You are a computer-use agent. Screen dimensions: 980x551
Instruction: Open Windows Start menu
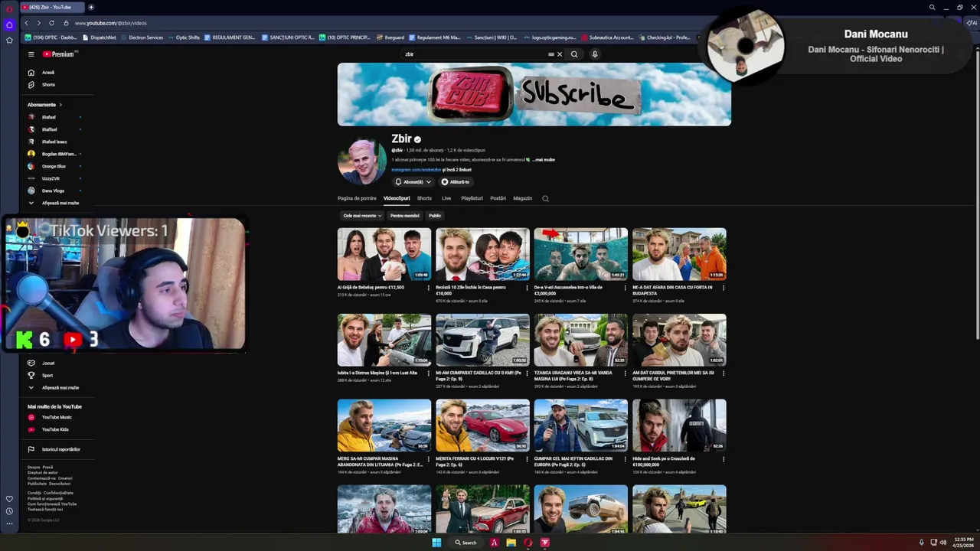click(x=436, y=543)
